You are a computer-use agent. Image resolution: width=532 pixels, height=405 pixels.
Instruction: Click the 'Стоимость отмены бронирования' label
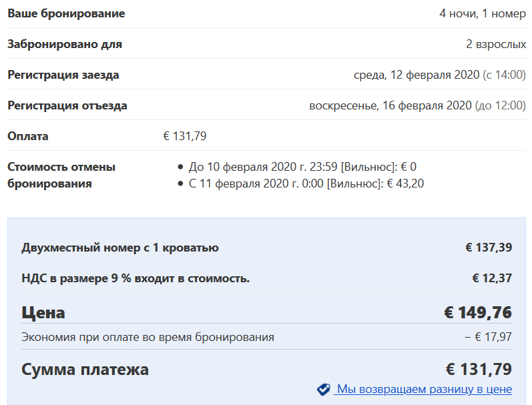point(61,175)
